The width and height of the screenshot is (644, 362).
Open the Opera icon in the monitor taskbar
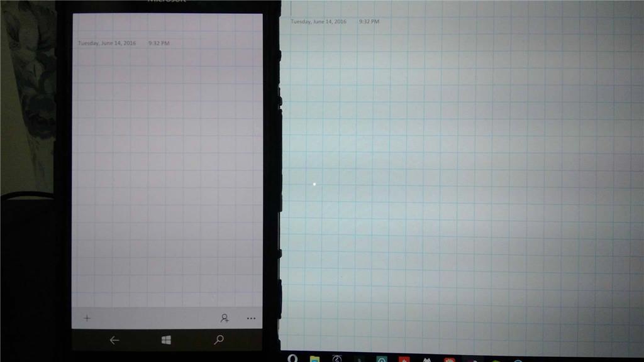[x=292, y=358]
